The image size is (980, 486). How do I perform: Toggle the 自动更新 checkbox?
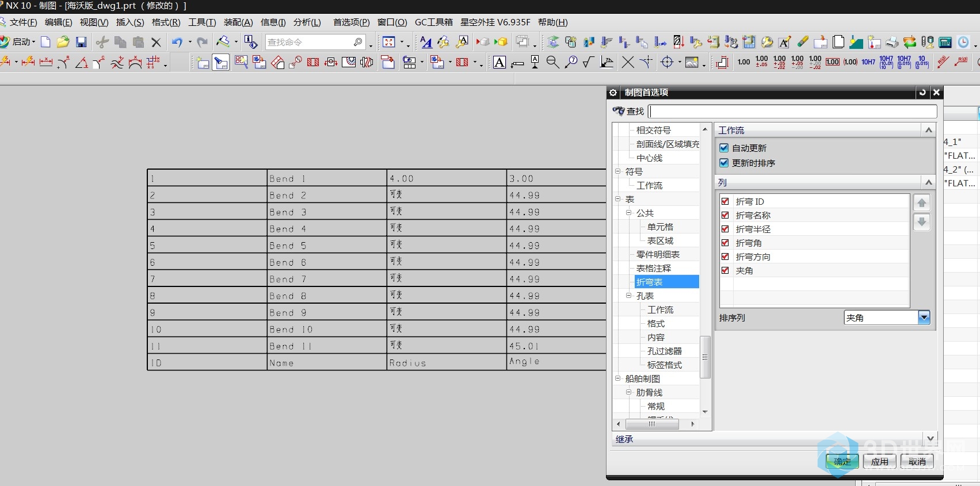click(x=724, y=148)
